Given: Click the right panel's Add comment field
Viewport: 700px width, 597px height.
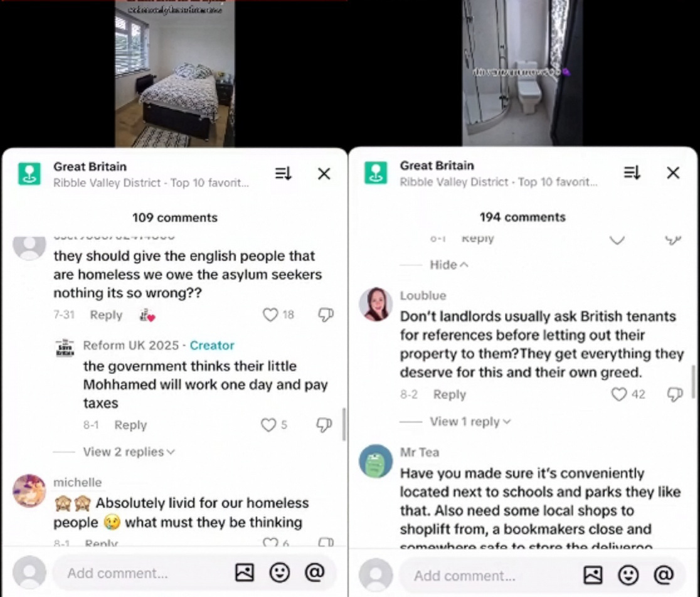Looking at the screenshot, I should point(491,576).
